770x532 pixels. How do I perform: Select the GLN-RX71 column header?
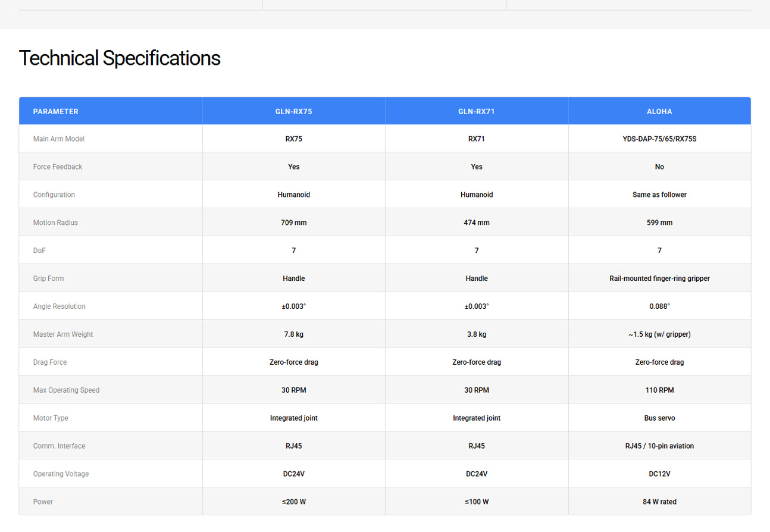tap(477, 111)
